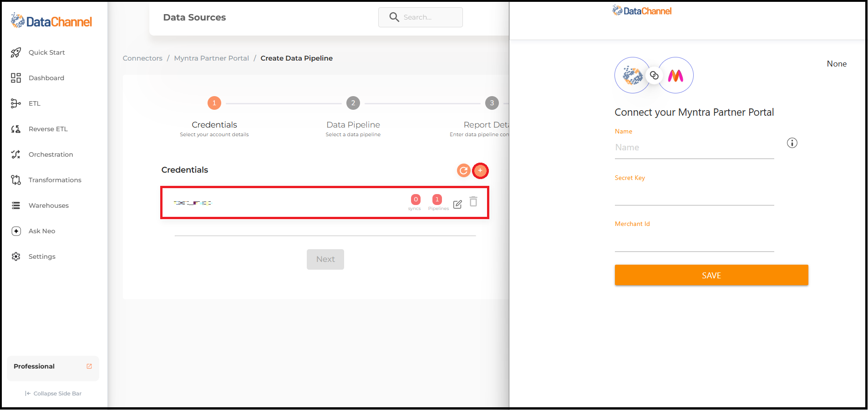Click the Orchestration sidebar icon
Image resolution: width=868 pixels, height=410 pixels.
pyautogui.click(x=16, y=154)
